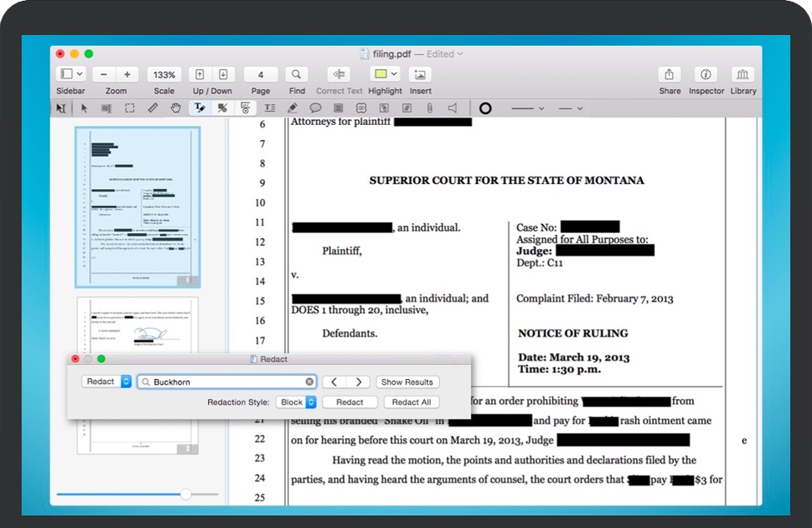The width and height of the screenshot is (812, 528).
Task: Click the paperclip attachment tool
Action: tap(430, 108)
